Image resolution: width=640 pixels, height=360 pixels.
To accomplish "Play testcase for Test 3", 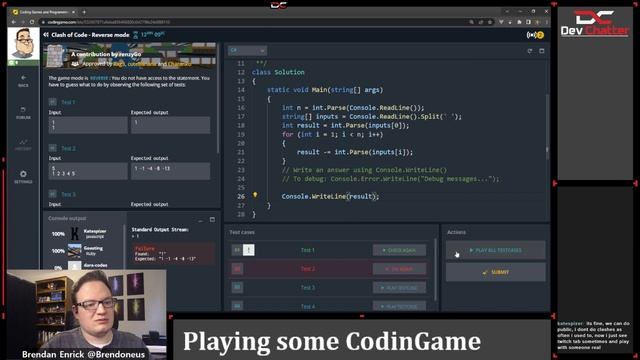I will 399,288.
